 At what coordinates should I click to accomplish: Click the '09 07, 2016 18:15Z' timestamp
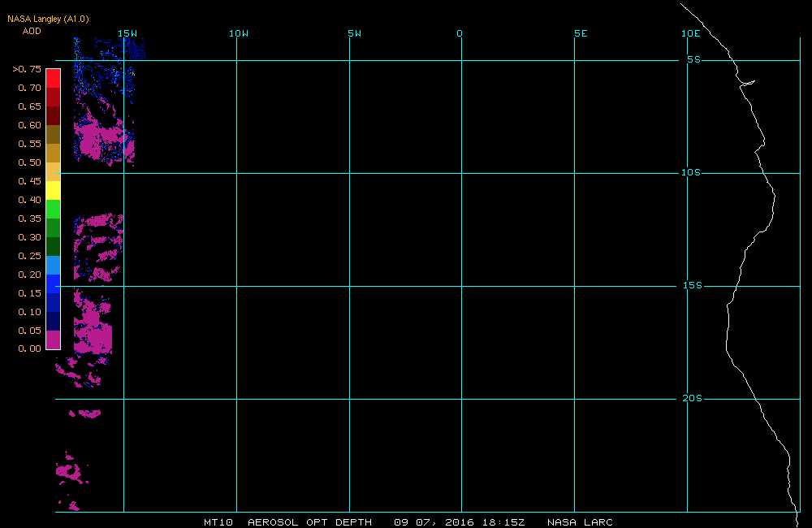tap(460, 522)
